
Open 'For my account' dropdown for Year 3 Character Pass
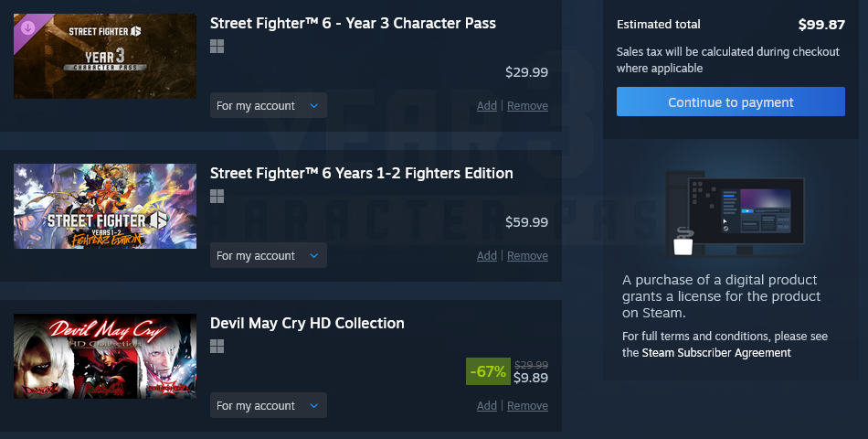[x=268, y=106]
